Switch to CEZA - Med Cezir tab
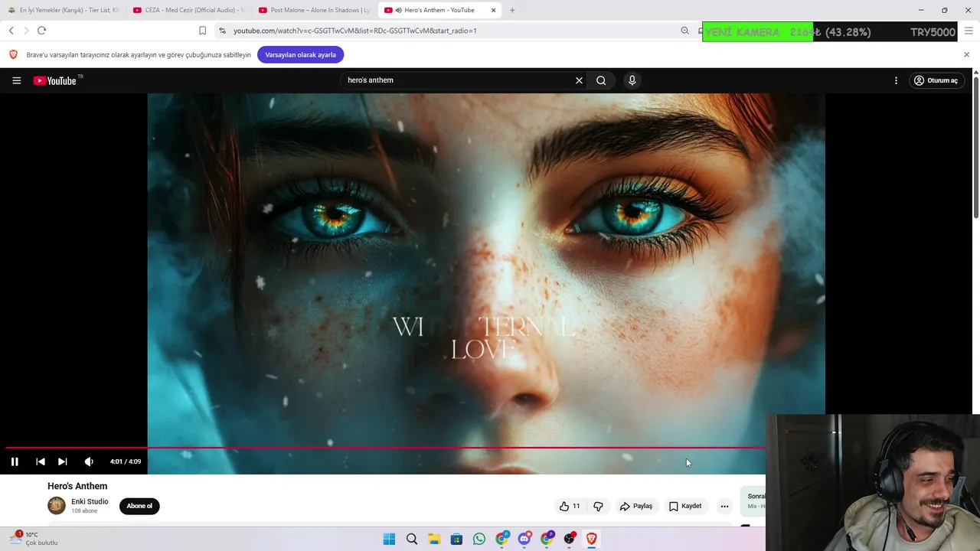This screenshot has width=980, height=551. [189, 10]
